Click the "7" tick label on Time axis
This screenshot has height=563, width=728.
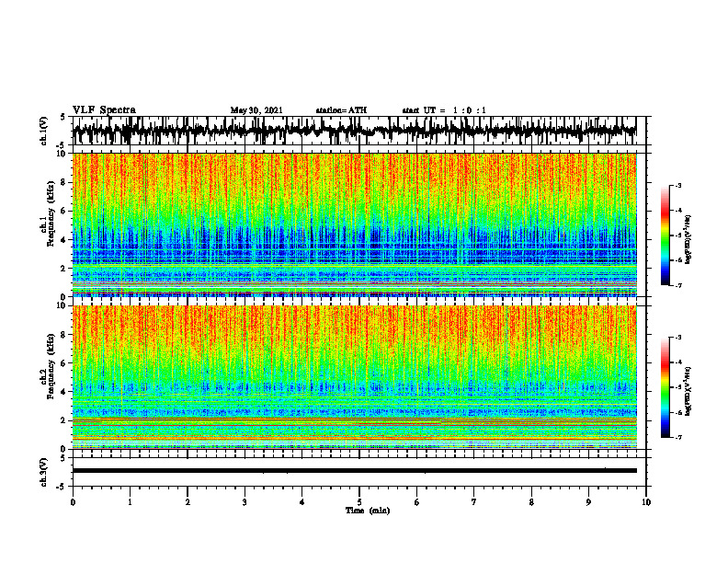[x=474, y=502]
